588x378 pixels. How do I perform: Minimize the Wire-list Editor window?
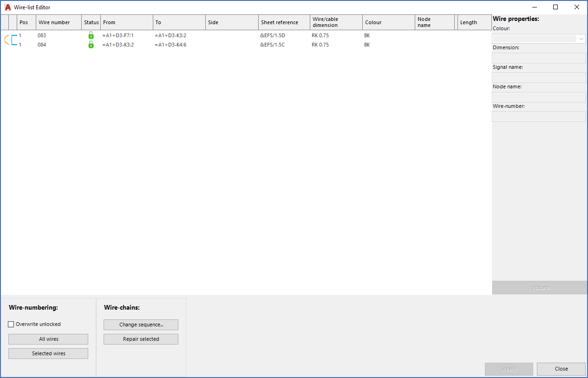[x=535, y=7]
